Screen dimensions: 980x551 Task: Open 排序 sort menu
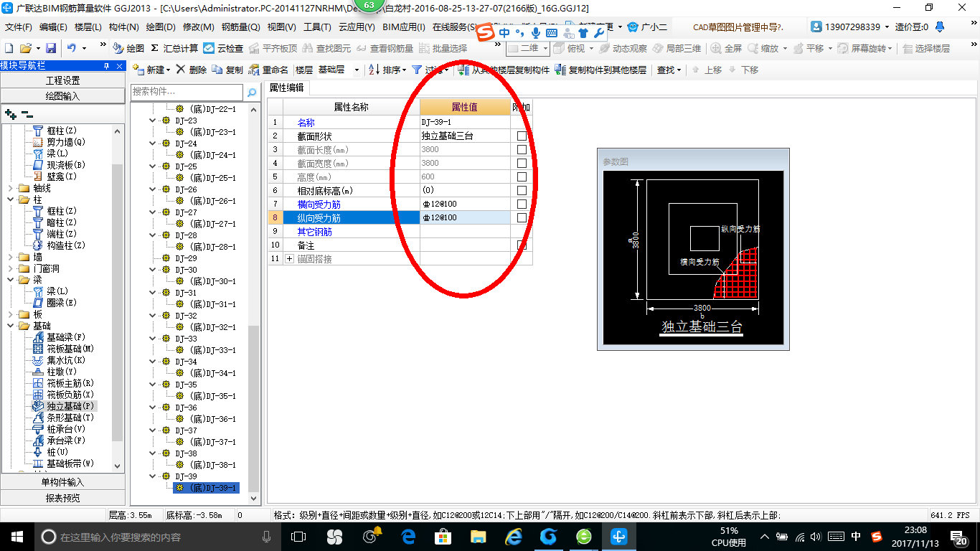(x=387, y=70)
